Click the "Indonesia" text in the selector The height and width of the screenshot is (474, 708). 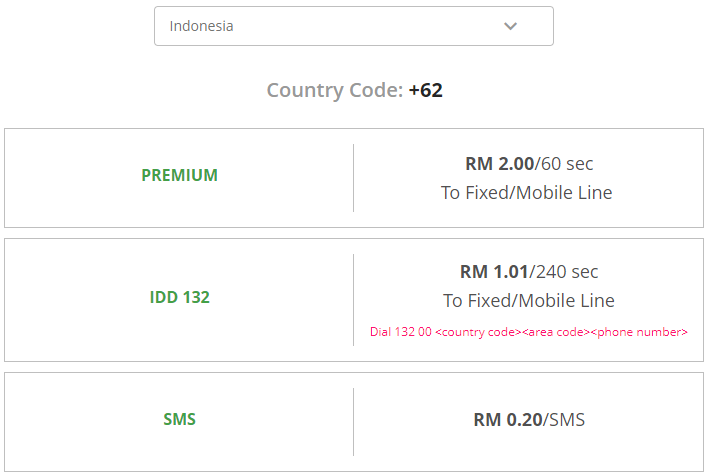[x=201, y=26]
